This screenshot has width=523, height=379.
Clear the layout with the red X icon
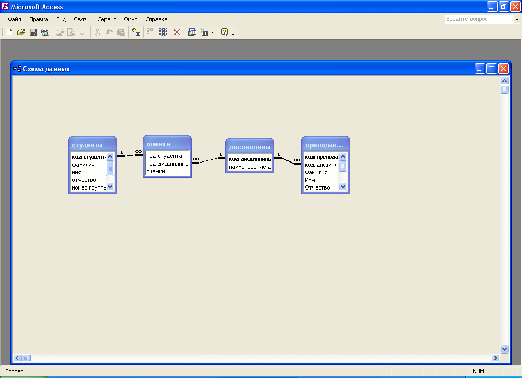[177, 32]
